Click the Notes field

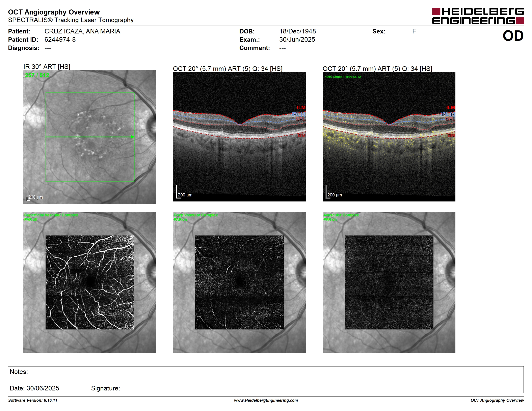[x=266, y=379]
